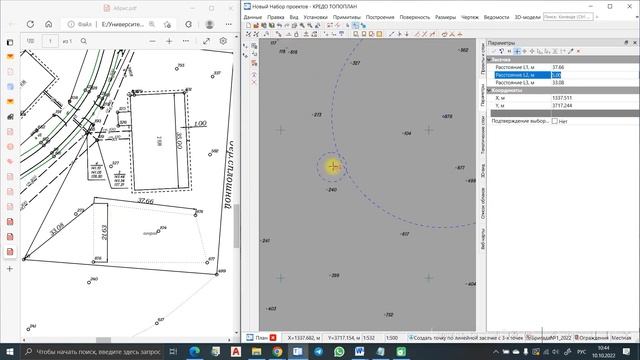Open Telegram from the taskbar

click(318, 351)
